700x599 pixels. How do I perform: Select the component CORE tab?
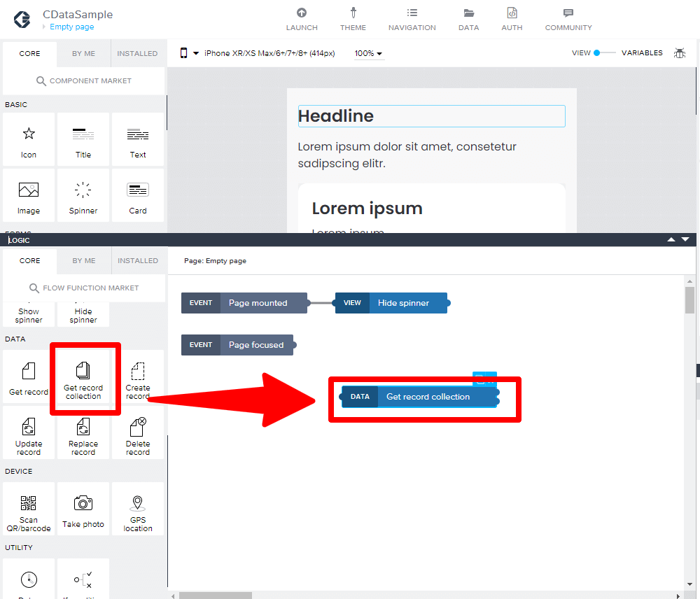click(x=29, y=54)
